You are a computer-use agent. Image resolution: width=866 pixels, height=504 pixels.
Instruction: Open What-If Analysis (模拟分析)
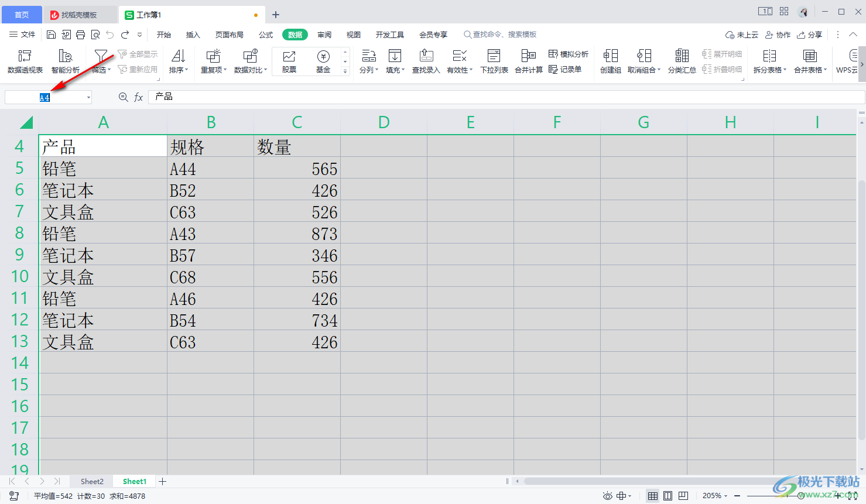click(x=569, y=54)
